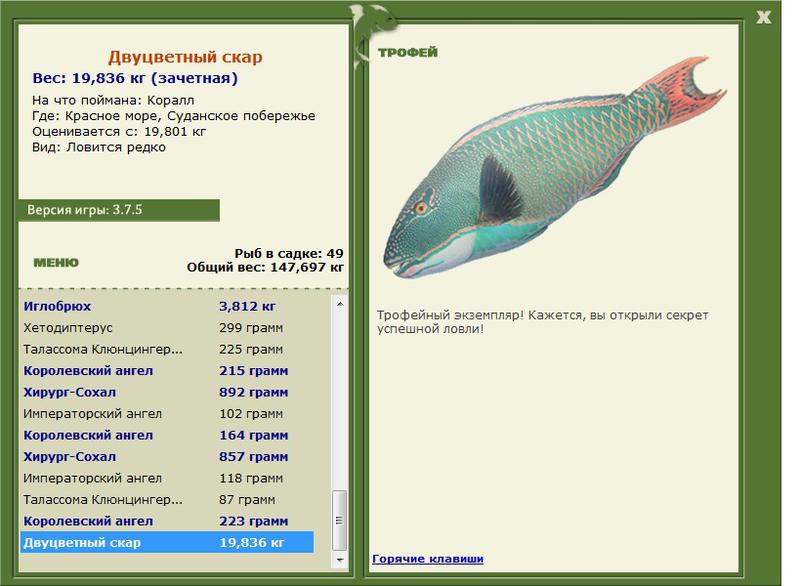This screenshot has width=800, height=586.
Task: Click the На что поймана: Коралл line
Action: pyautogui.click(x=113, y=100)
